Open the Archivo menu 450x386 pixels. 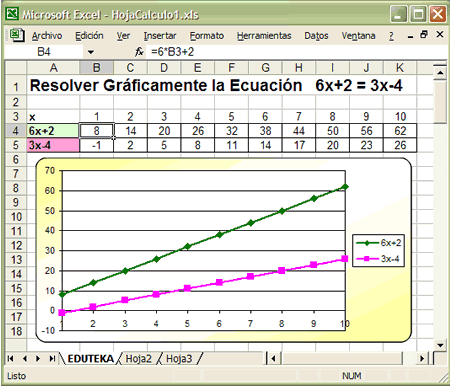(x=47, y=35)
